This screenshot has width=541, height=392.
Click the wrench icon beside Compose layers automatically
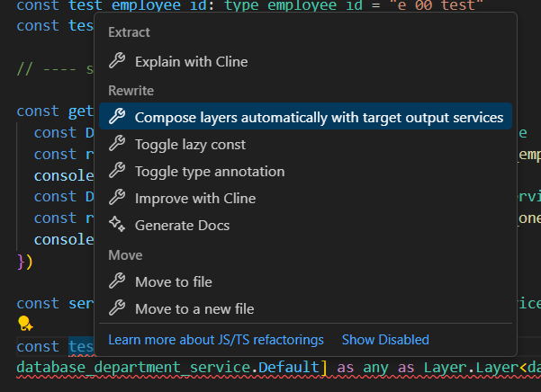pos(117,116)
